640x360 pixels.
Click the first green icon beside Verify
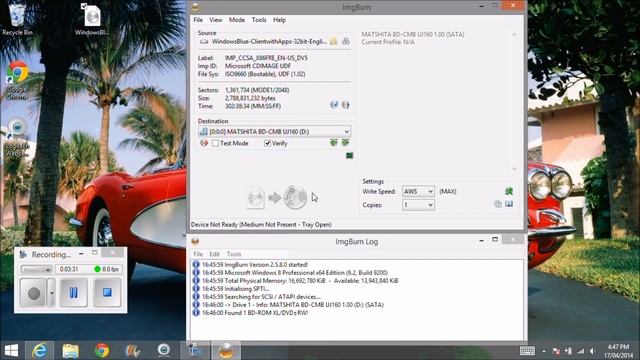[334, 142]
